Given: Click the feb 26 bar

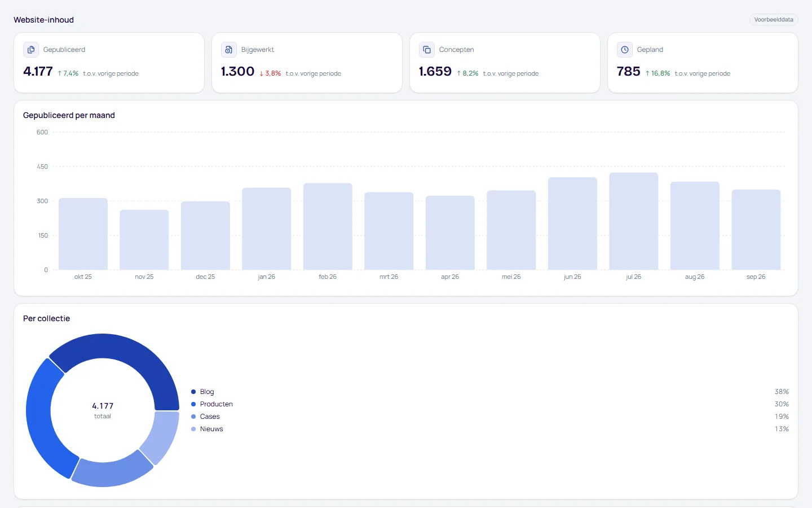Looking at the screenshot, I should click(x=328, y=226).
